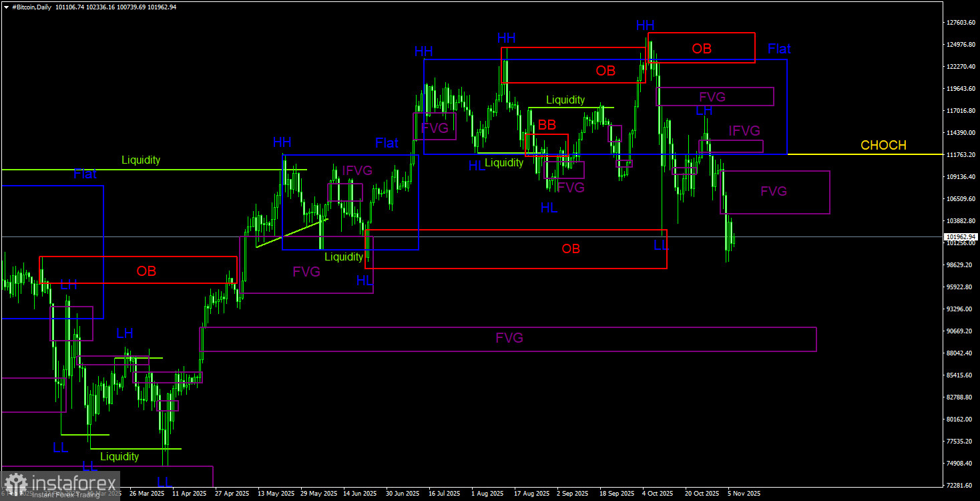Viewport: 980px width, 501px height.
Task: Click the current price tag 101962.94
Action: tap(960, 236)
